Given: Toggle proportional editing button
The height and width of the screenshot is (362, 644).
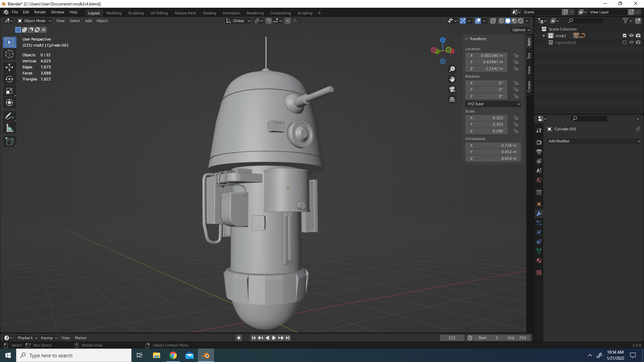Looking at the screenshot, I should [x=288, y=21].
